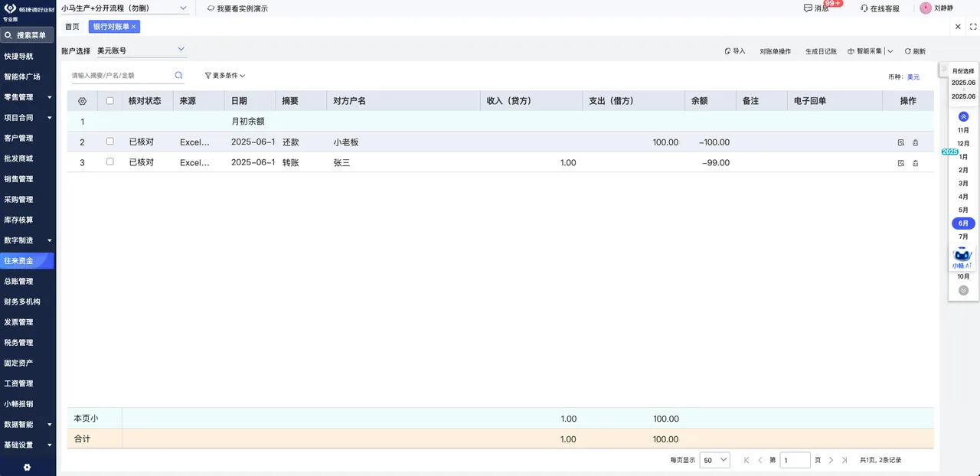
Task: Check the checkbox for the 小老板 row
Action: 110,142
